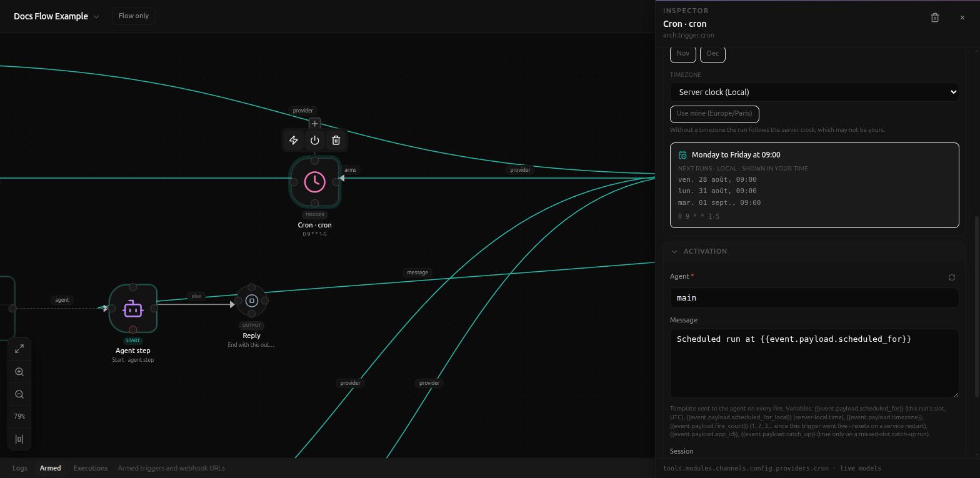Select the Reply output node
Viewport: 980px width, 478px height.
click(252, 301)
